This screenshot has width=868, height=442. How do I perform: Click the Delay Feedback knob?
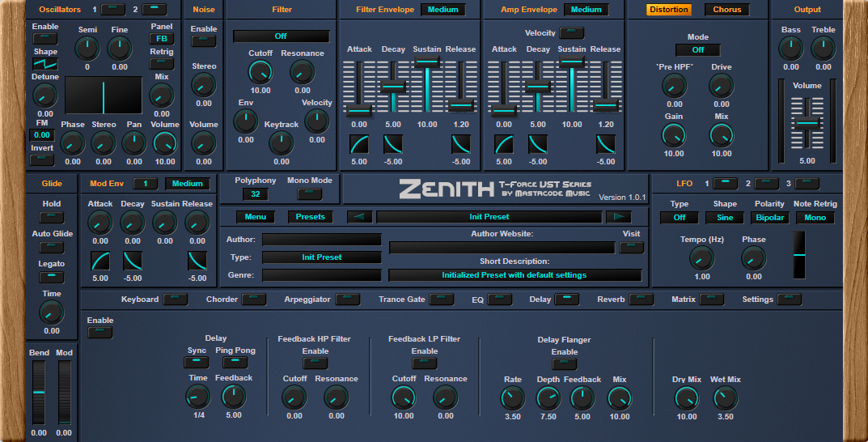234,397
